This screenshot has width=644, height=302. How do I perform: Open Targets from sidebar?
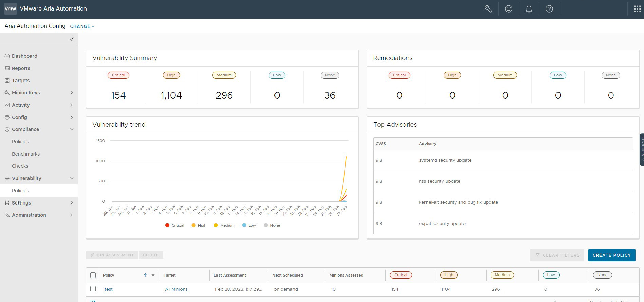[x=21, y=81]
